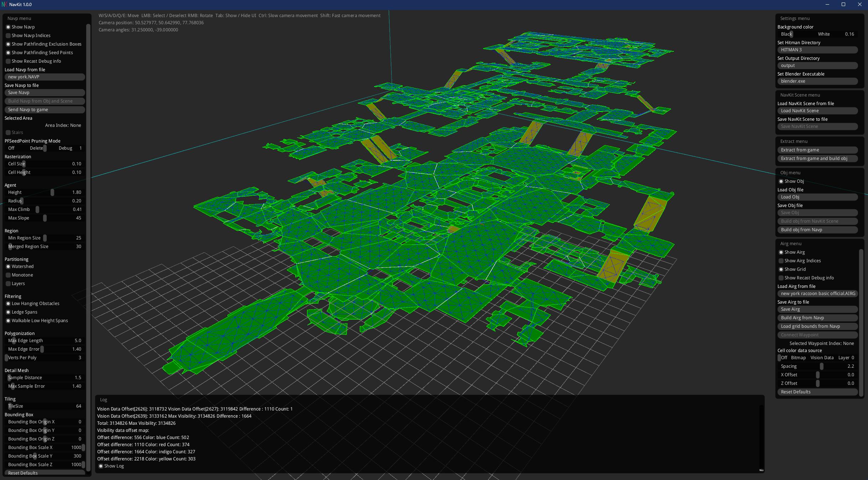This screenshot has height=480, width=868.
Task: Click X Offset slider
Action: pyautogui.click(x=817, y=375)
